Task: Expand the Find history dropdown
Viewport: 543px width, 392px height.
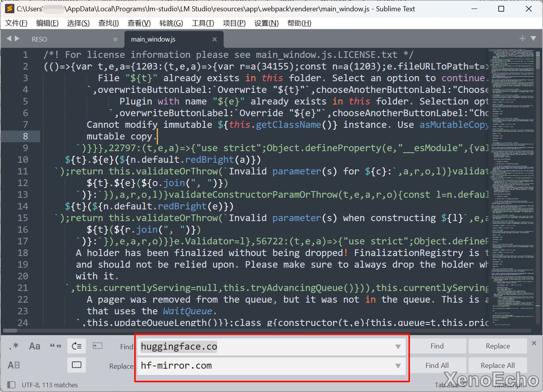Action: point(398,347)
